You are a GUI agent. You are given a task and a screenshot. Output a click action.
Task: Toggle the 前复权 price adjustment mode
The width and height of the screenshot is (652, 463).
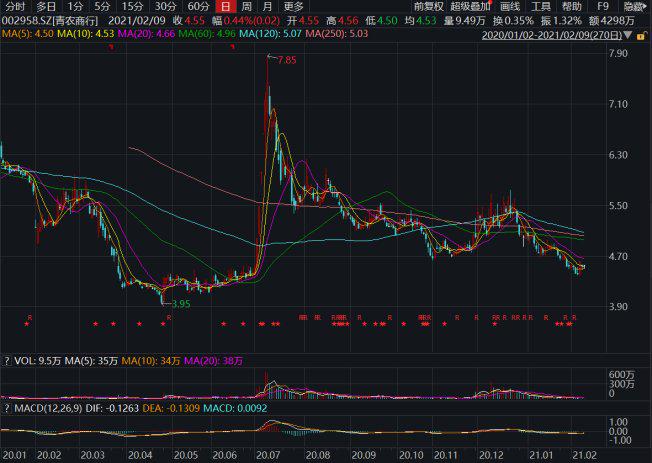pos(425,6)
